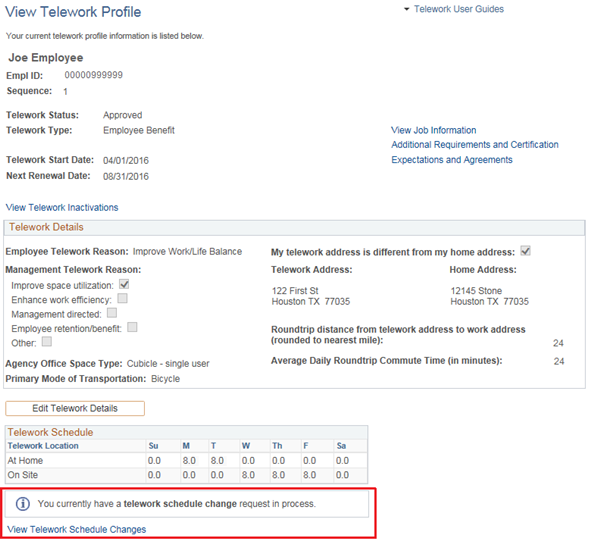Image resolution: width=600 pixels, height=547 pixels.
Task: Open the Expectations and Agreements link
Action: coord(451,160)
